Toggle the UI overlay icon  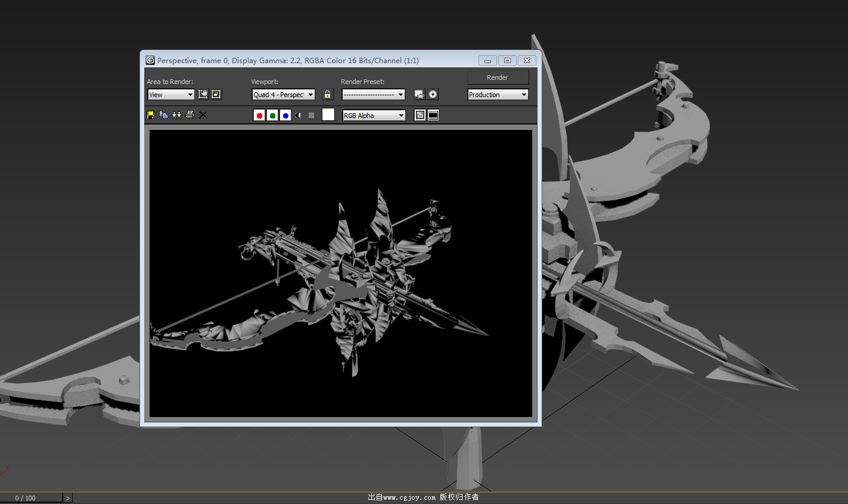(420, 116)
